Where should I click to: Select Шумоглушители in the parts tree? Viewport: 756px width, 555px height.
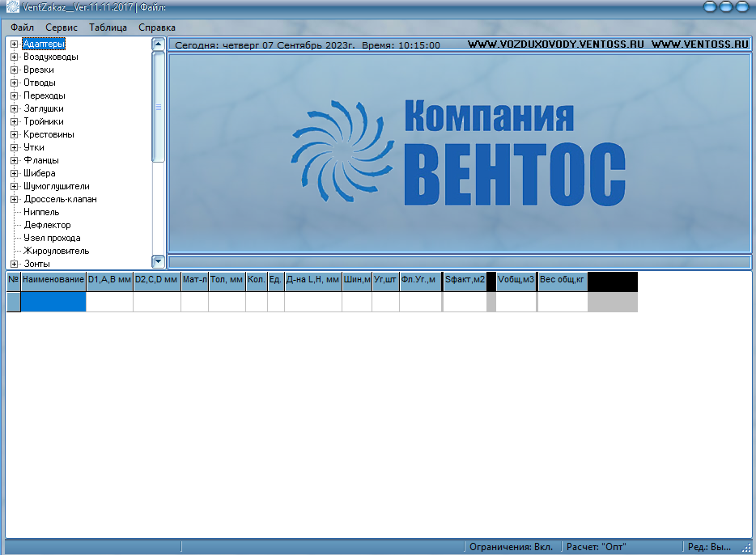[57, 186]
